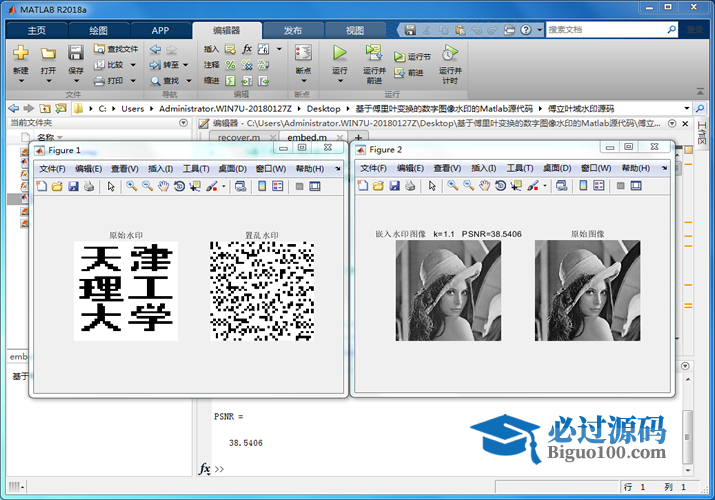715x500 pixels.
Task: Click the New (新建) script icon
Action: coord(21,53)
